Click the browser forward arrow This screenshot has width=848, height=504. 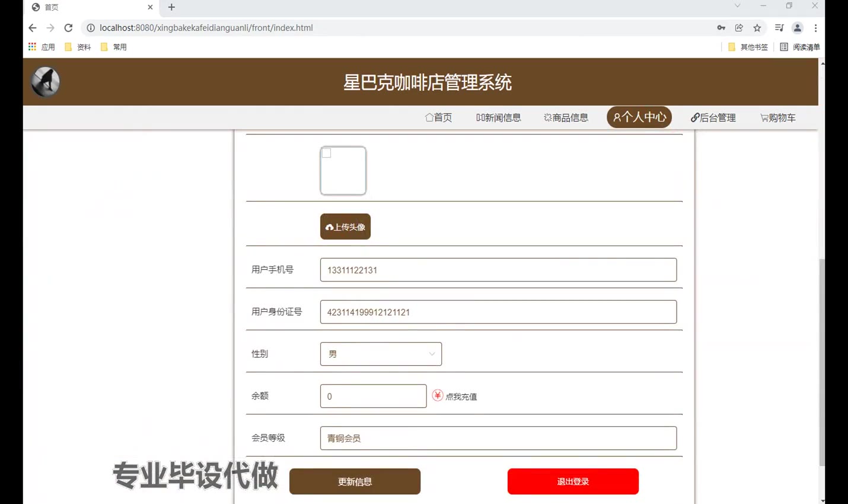pos(50,28)
